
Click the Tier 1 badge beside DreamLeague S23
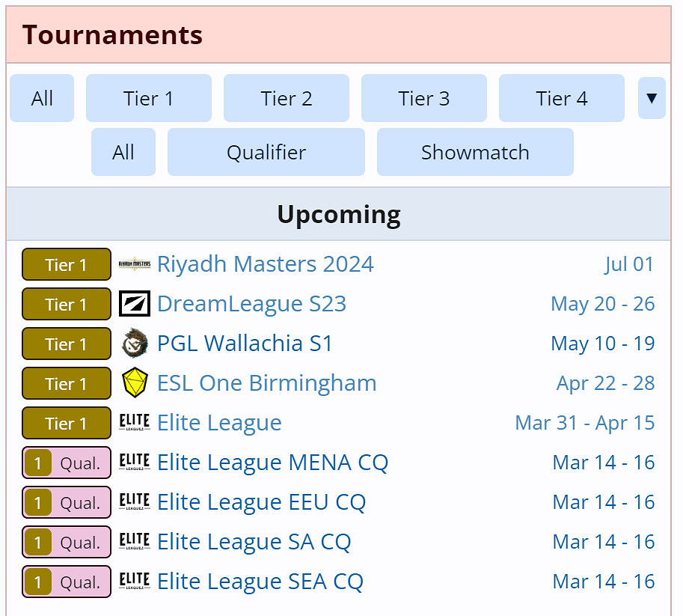(x=67, y=304)
